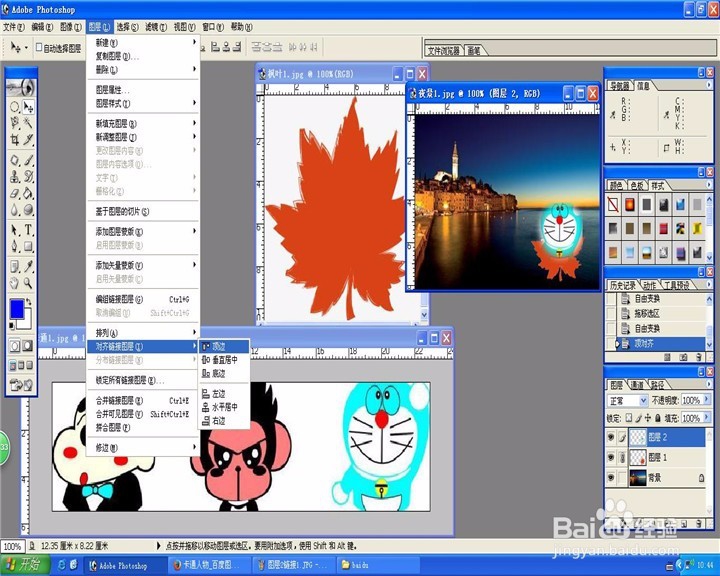Image resolution: width=720 pixels, height=576 pixels.
Task: Delete state via History panel trash icon
Action: 698,357
